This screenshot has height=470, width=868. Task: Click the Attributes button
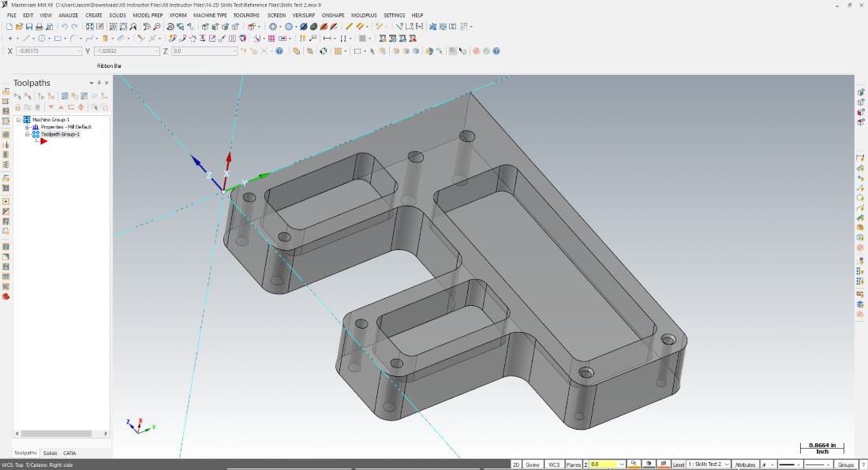(746, 464)
